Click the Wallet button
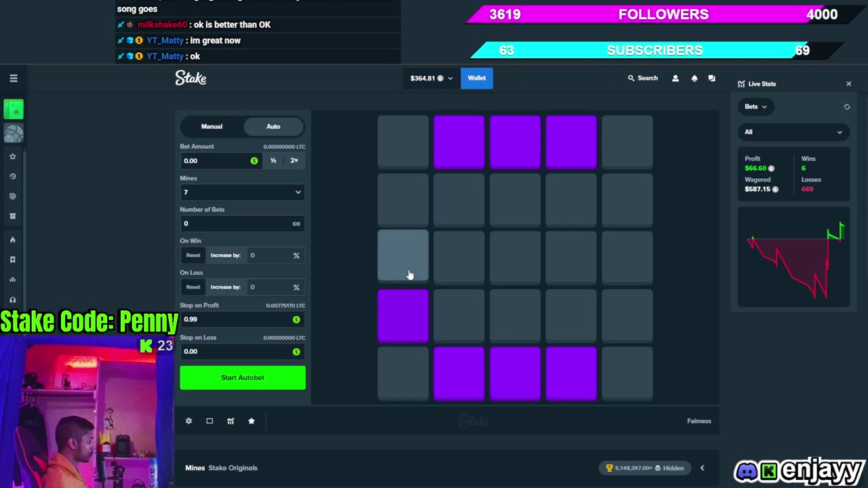Screen dimensions: 868x488 (477, 79)
